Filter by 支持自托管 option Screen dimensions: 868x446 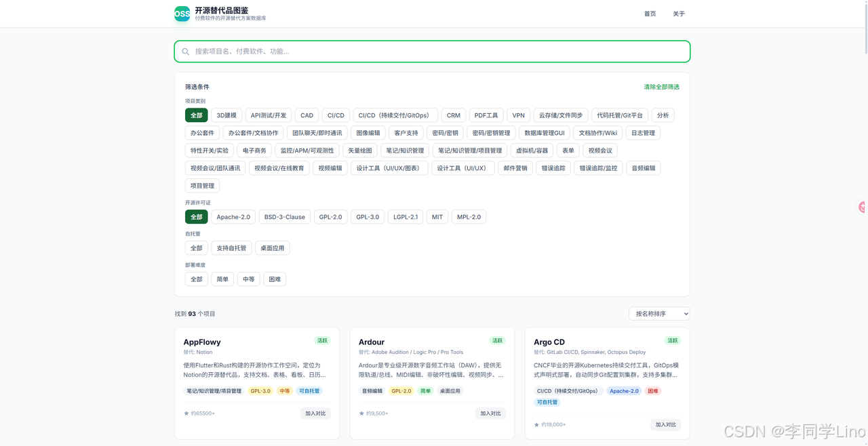(232, 248)
